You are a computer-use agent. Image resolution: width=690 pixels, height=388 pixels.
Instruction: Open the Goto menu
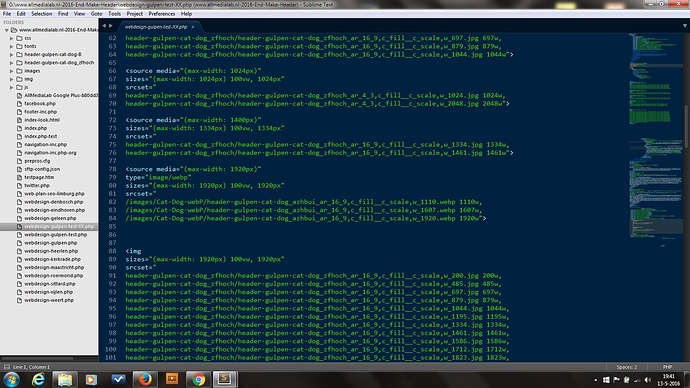96,14
